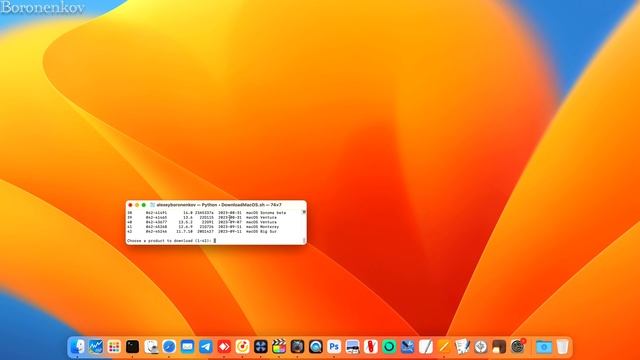Launch Telegram paper plane icon
Image resolution: width=640 pixels, height=360 pixels.
[x=206, y=347]
